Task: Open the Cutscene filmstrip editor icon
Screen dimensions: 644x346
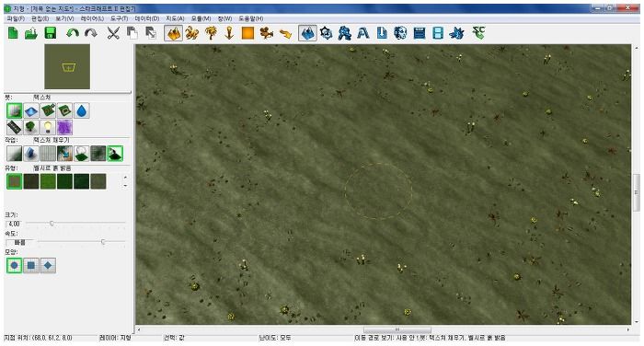Action: [x=438, y=33]
